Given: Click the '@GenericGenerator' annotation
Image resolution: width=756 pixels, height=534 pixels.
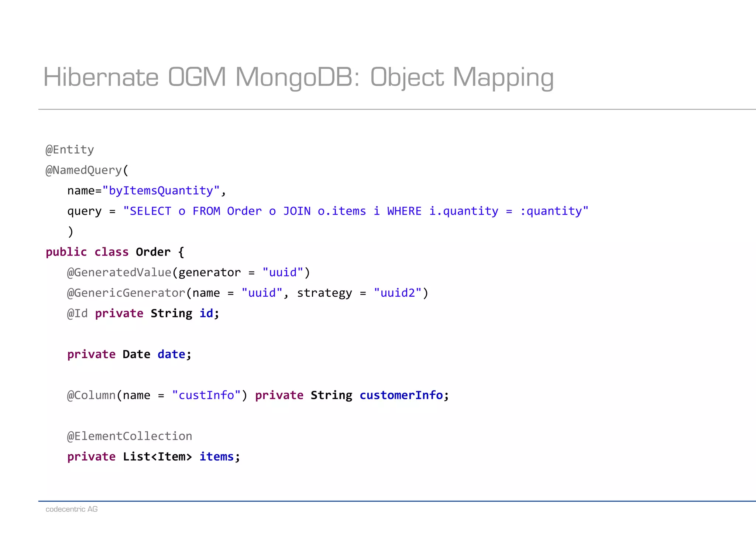Looking at the screenshot, I should pos(126,293).
